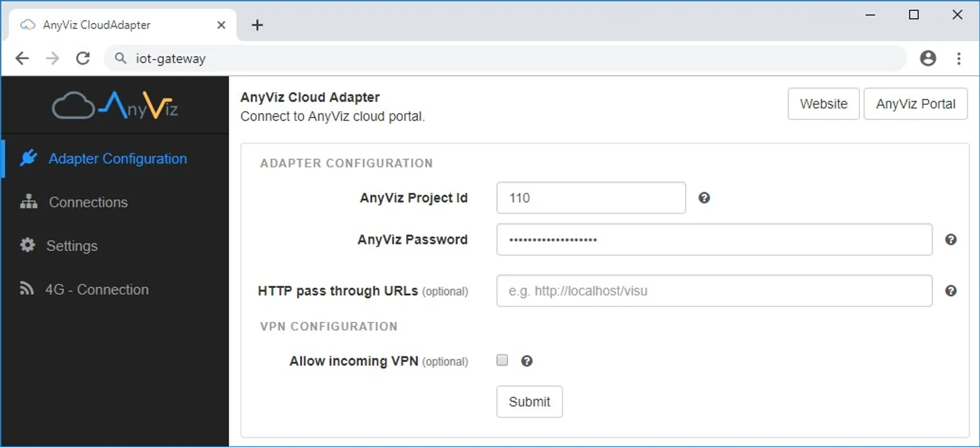
Task: Reload the page with the browser refresh icon
Action: point(83,59)
